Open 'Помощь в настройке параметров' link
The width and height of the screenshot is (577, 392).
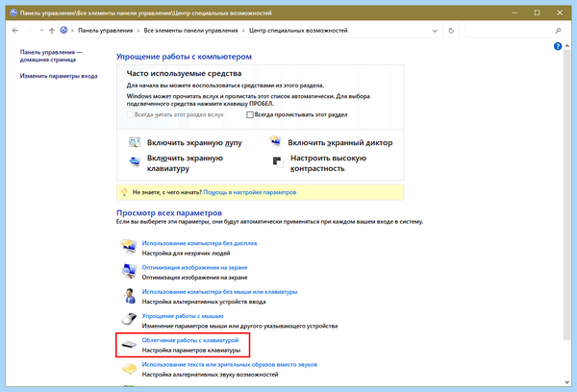249,192
